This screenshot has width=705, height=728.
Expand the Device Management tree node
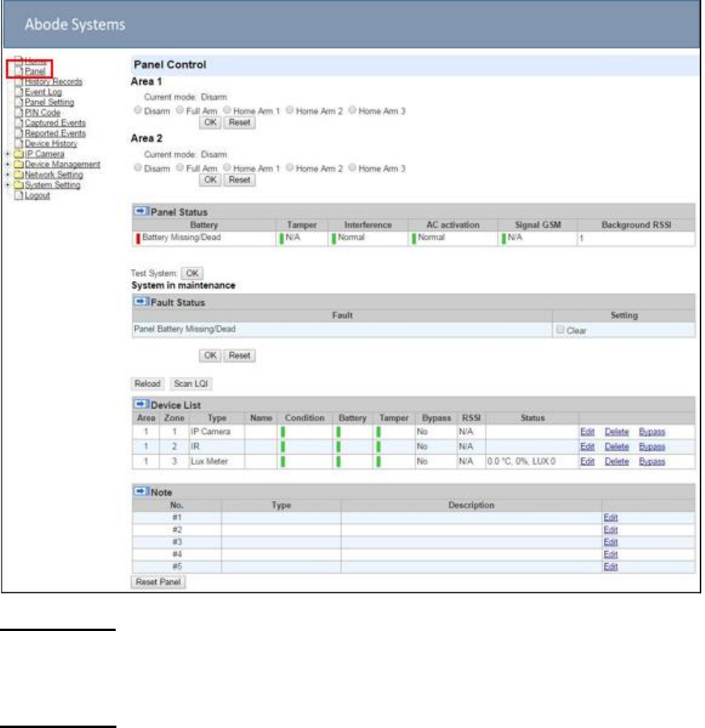(7, 164)
